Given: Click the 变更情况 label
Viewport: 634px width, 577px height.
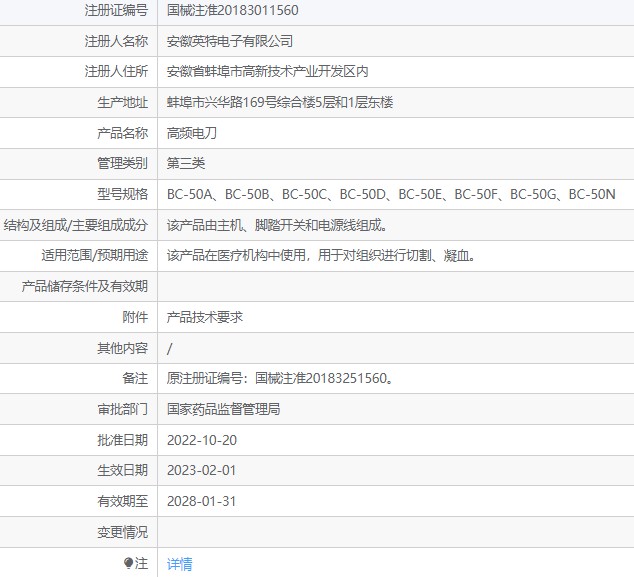Looking at the screenshot, I should (123, 533).
